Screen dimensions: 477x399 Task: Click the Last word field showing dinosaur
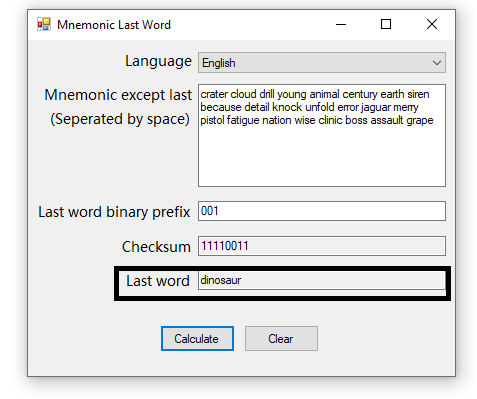point(322,280)
